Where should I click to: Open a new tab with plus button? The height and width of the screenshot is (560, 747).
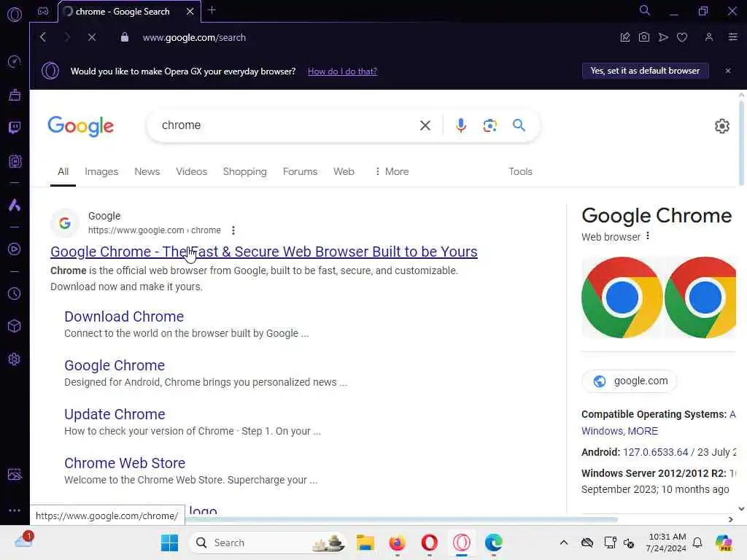[212, 10]
